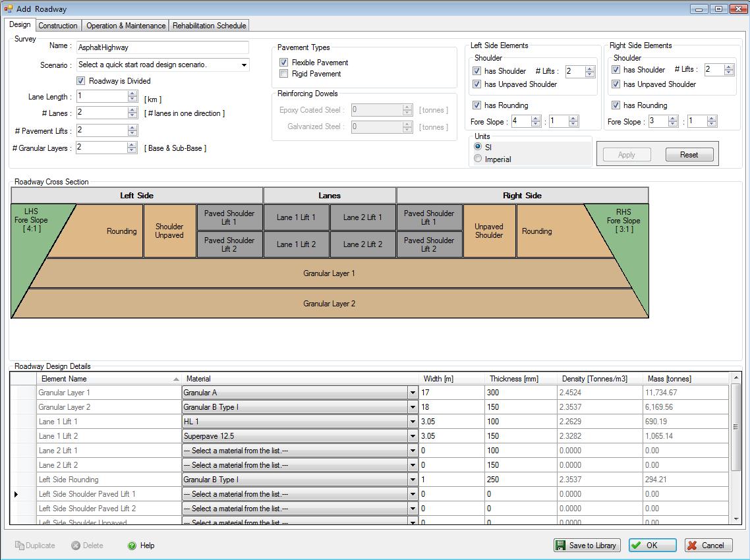750x560 pixels.
Task: Click the green checkmark OK icon
Action: [x=636, y=546]
